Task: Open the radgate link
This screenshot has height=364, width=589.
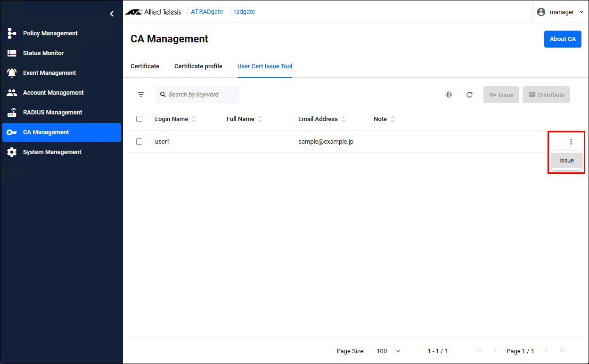Action: (245, 12)
